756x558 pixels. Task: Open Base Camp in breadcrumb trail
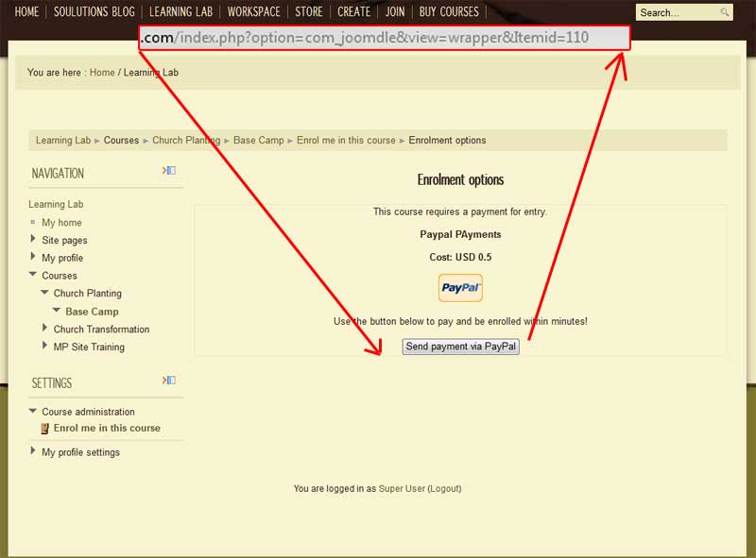(258, 141)
